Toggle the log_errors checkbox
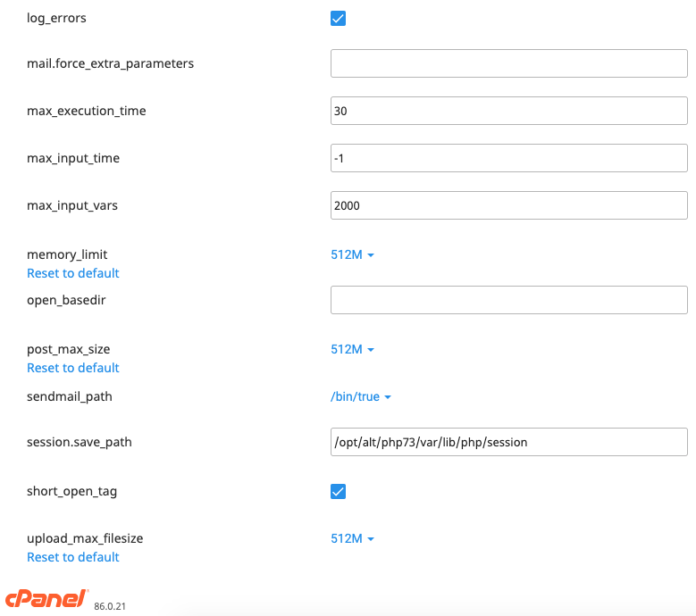The image size is (696, 616). (339, 18)
